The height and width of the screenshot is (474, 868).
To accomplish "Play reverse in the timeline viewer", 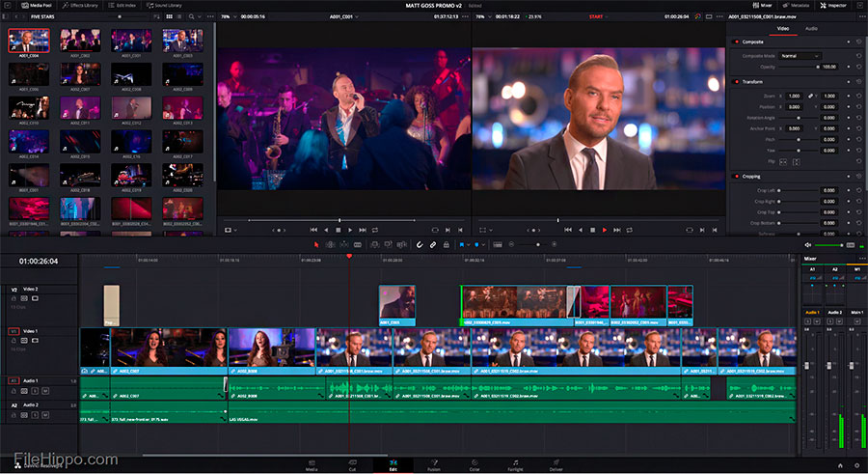I will 581,230.
